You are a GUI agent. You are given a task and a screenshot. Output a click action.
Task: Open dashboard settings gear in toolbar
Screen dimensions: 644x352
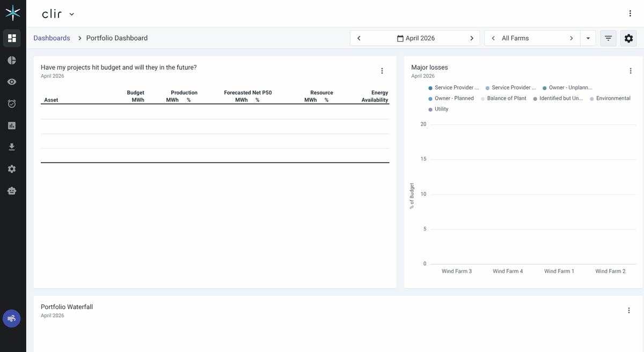point(628,38)
